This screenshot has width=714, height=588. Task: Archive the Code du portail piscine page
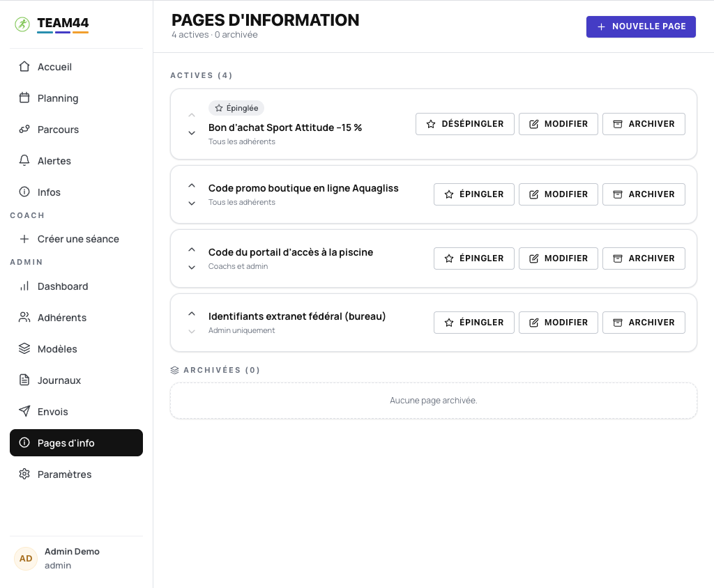644,258
